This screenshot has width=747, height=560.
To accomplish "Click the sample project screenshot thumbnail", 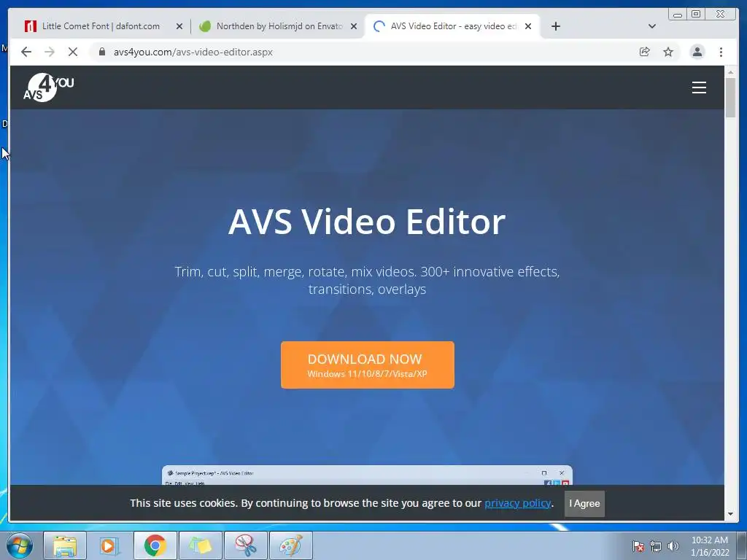I will pyautogui.click(x=367, y=475).
